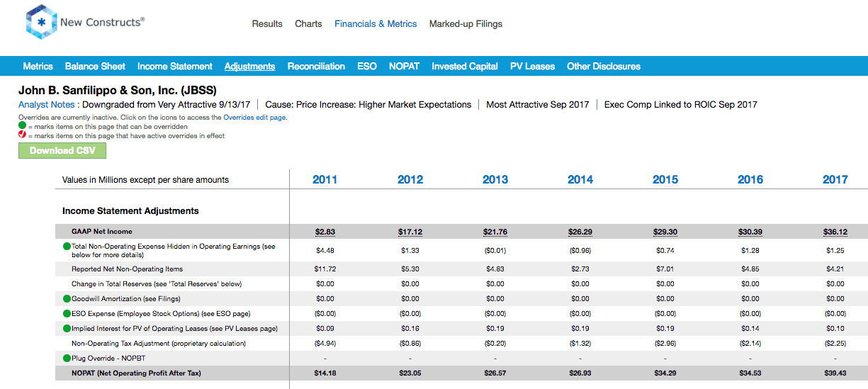Click the 2016 column year header
868x389 pixels.
750,179
